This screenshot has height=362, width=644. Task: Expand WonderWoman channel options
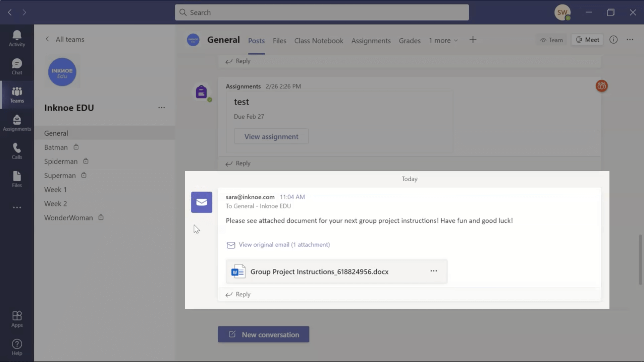(x=161, y=217)
